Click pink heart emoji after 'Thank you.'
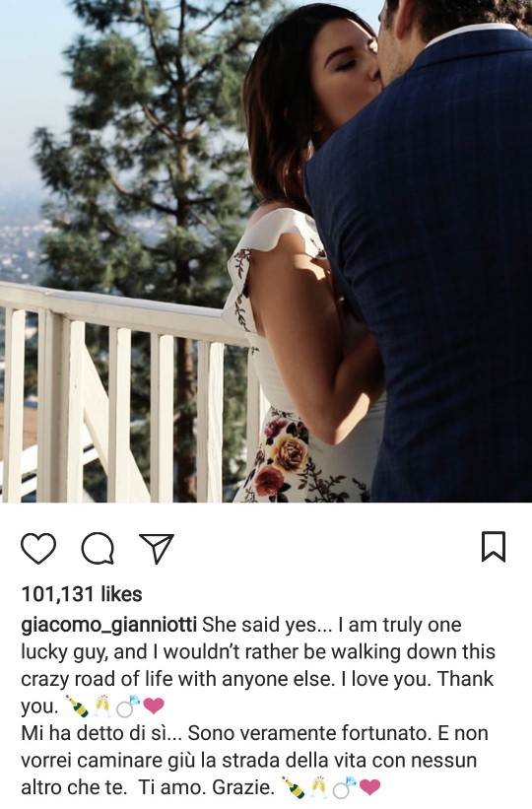 click(x=154, y=706)
